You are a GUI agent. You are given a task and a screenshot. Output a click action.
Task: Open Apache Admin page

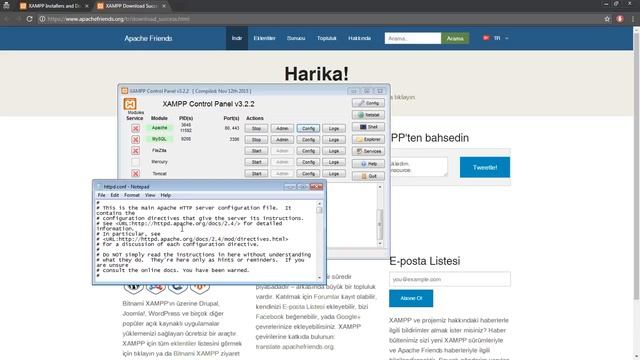pyautogui.click(x=282, y=128)
